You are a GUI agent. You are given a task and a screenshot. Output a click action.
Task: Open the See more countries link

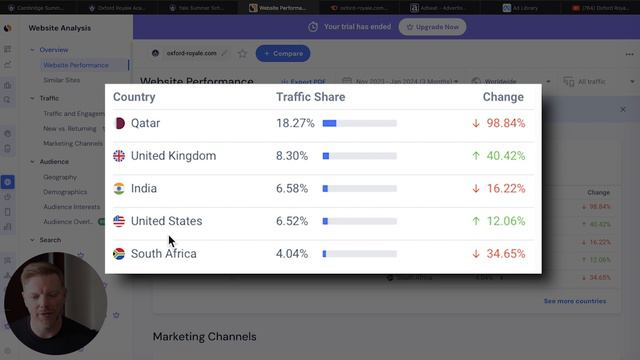click(x=575, y=301)
